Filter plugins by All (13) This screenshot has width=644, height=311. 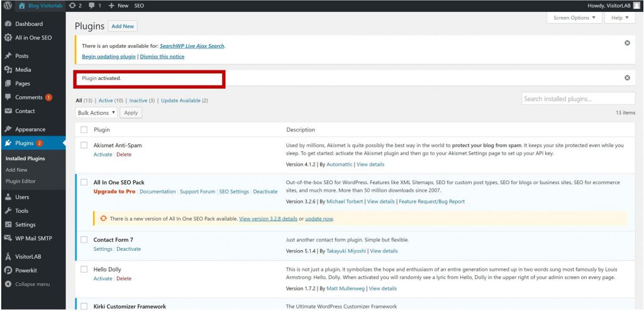(84, 101)
